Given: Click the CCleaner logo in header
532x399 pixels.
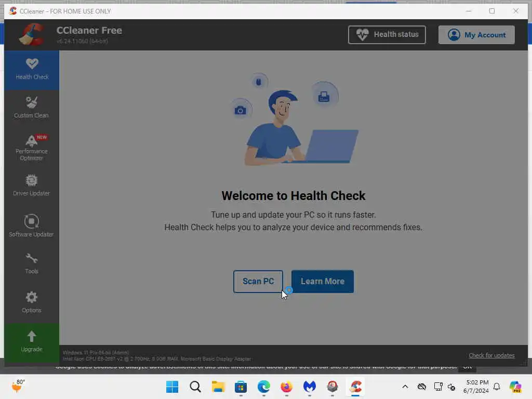Looking at the screenshot, I should point(32,34).
